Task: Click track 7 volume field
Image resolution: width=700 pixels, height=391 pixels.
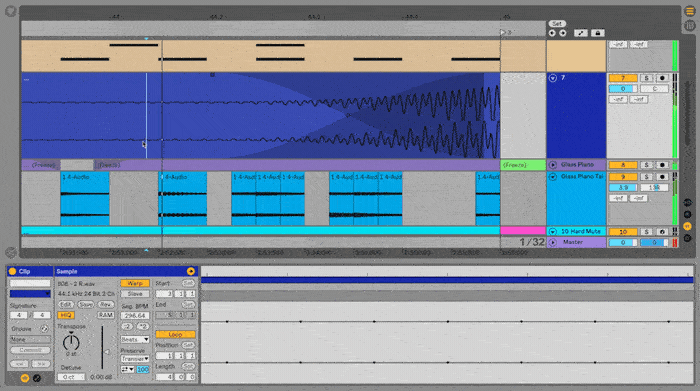Action: pyautogui.click(x=623, y=89)
